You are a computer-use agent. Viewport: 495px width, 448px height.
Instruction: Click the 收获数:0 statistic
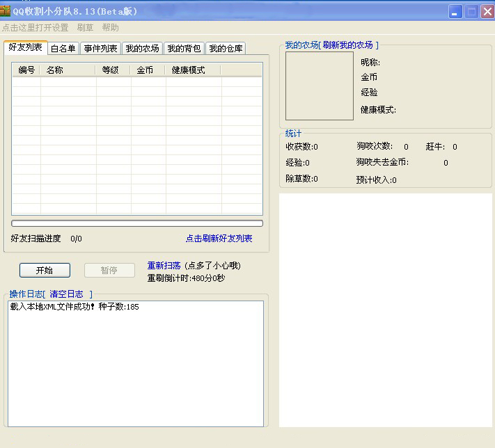pos(301,147)
